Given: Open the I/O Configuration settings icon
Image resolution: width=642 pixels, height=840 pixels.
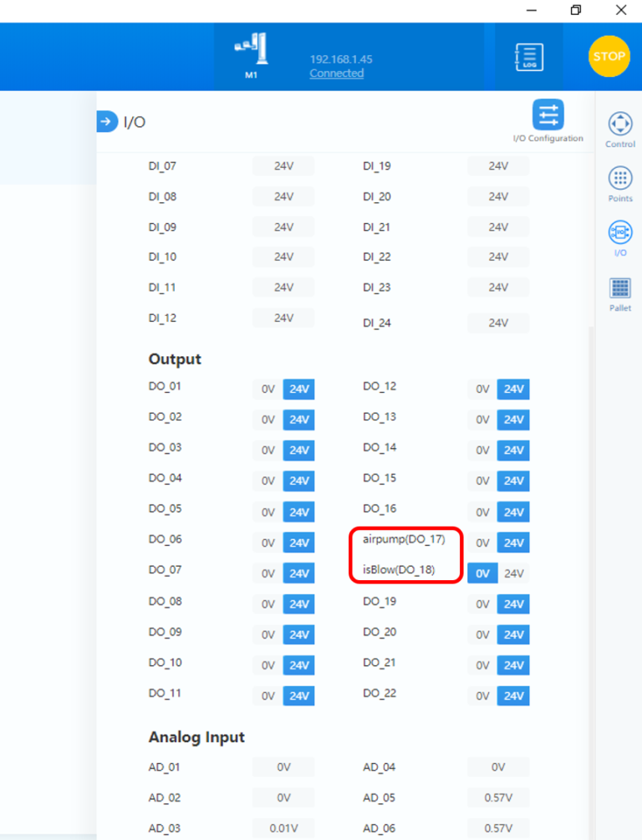Looking at the screenshot, I should point(548,115).
